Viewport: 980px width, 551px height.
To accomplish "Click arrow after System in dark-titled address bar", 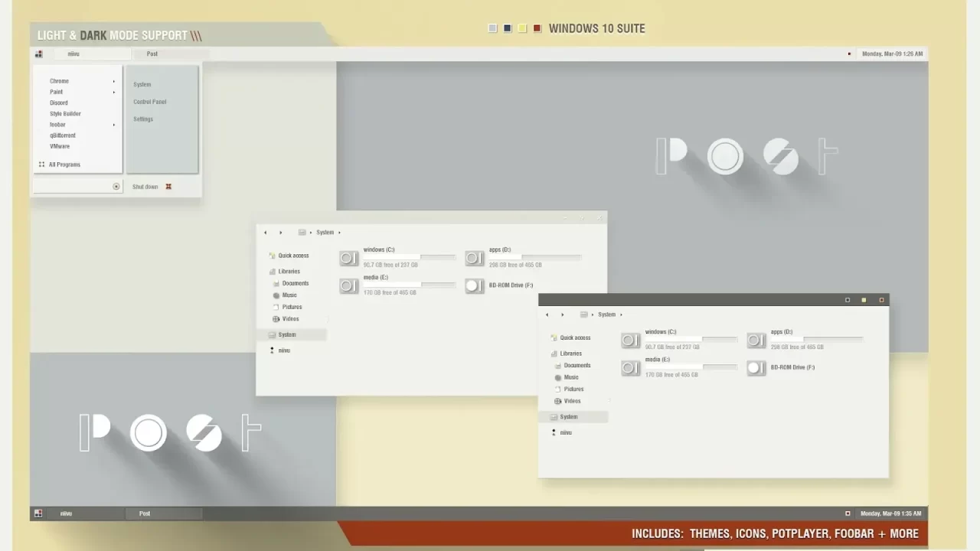I will coord(621,315).
